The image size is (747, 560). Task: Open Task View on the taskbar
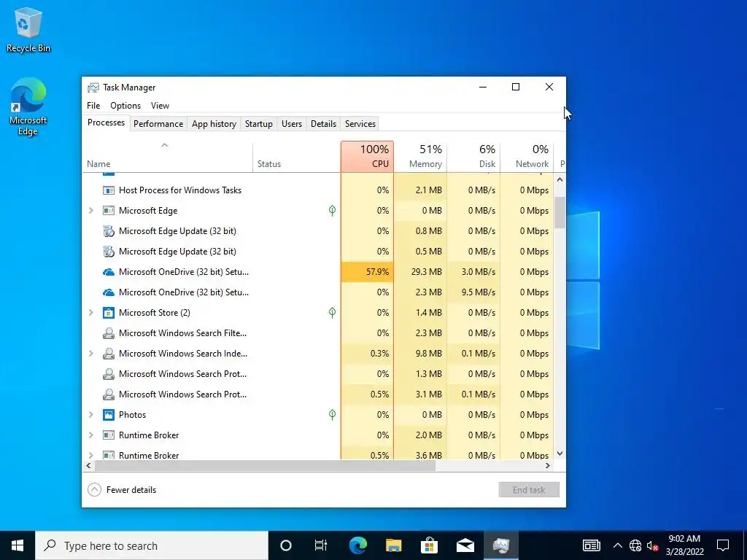321,545
